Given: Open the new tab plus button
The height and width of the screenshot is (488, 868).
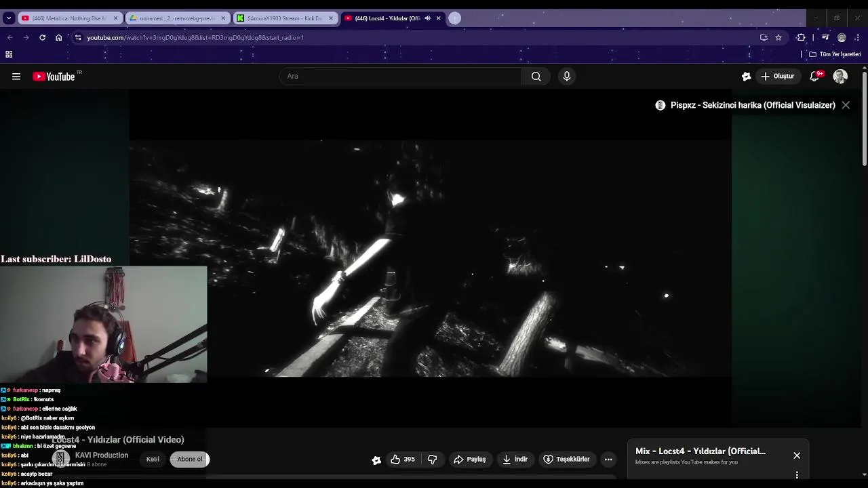Looking at the screenshot, I should (455, 18).
